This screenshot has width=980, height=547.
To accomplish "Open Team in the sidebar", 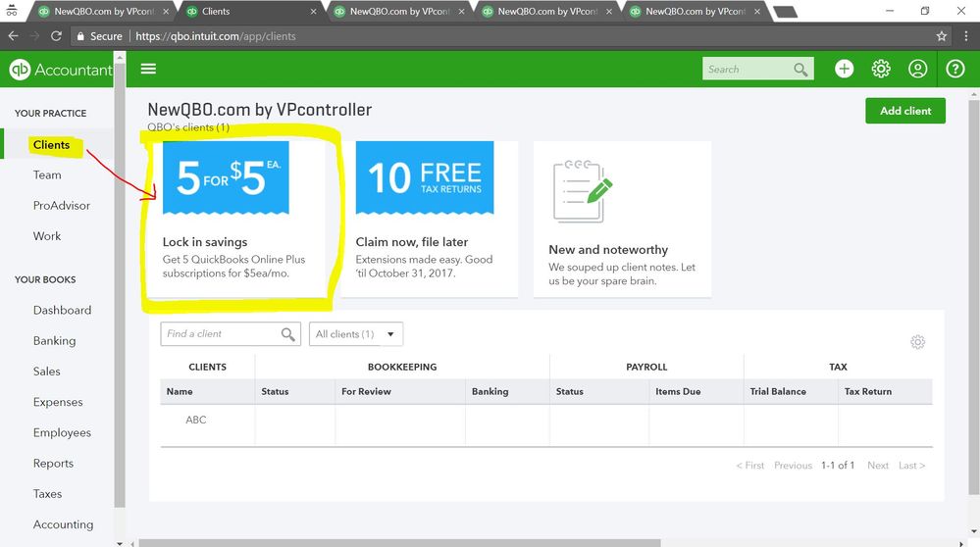I will 47,174.
